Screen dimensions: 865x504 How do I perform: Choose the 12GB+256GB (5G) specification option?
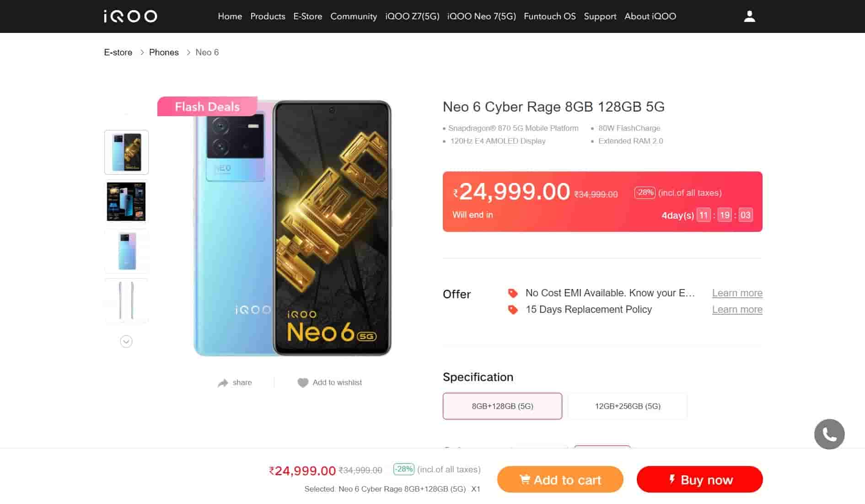(x=627, y=406)
